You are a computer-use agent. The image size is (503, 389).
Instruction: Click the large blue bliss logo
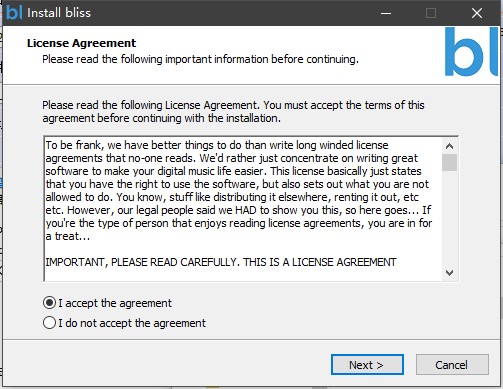point(471,52)
